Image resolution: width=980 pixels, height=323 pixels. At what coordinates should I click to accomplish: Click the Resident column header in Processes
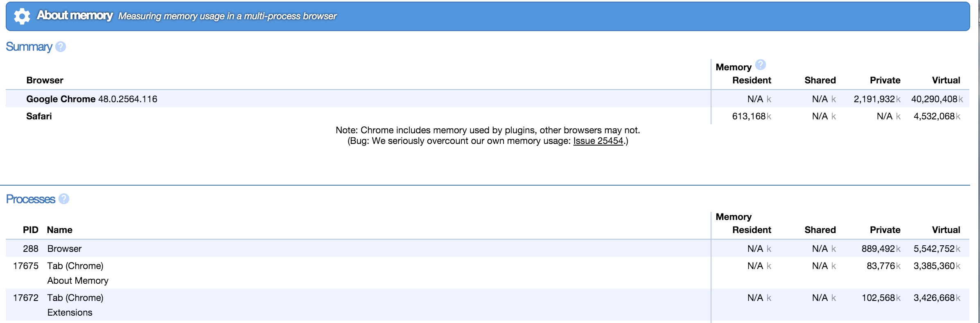(x=752, y=230)
